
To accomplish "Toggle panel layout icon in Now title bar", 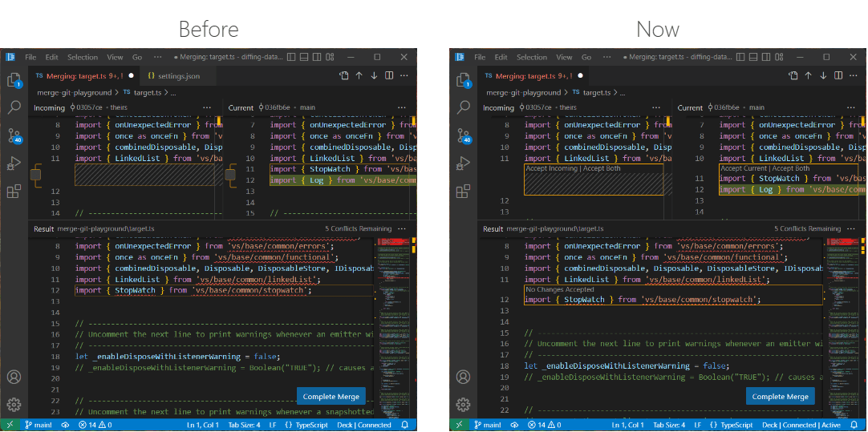I will [753, 57].
